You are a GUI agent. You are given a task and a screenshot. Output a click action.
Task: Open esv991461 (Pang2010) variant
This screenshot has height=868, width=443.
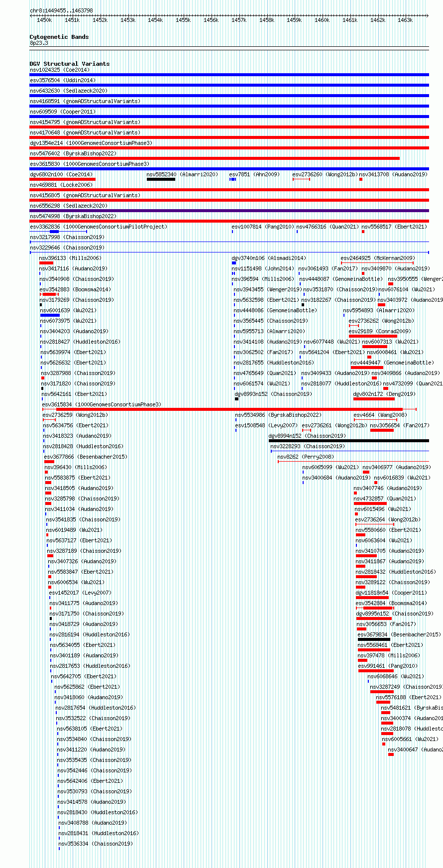[388, 666]
